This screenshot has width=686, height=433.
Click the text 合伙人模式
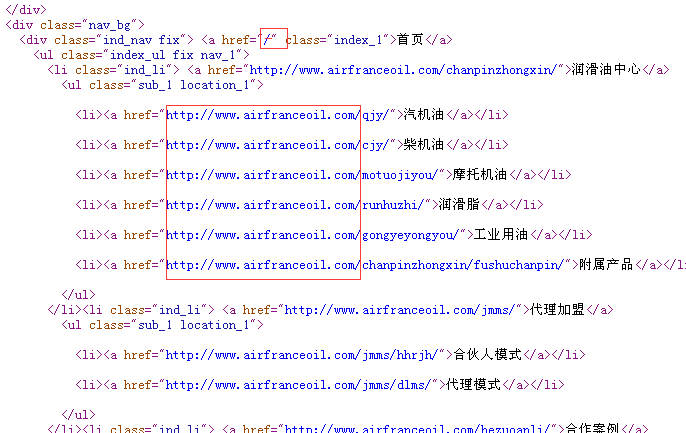pos(487,354)
